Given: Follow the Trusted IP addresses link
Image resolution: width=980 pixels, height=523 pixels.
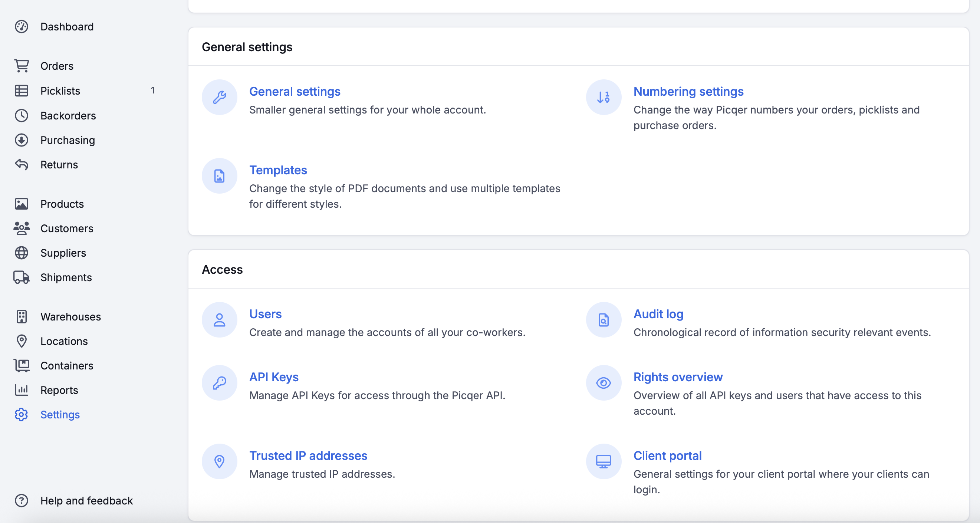Looking at the screenshot, I should pyautogui.click(x=308, y=455).
